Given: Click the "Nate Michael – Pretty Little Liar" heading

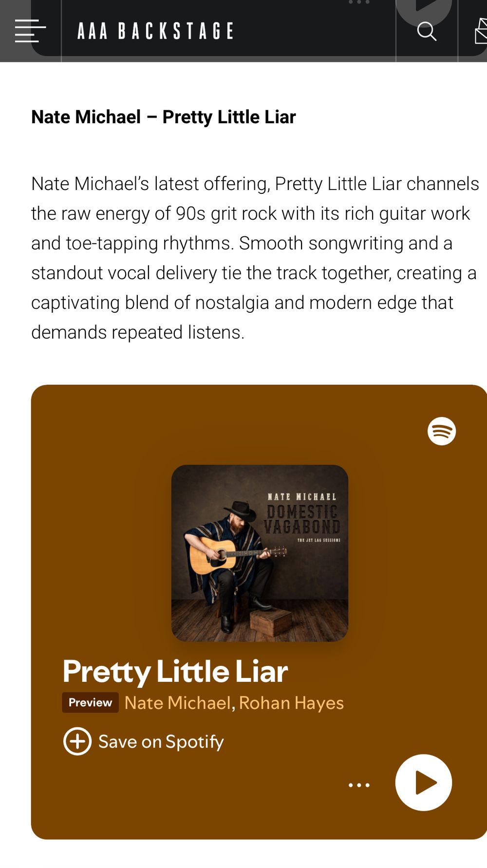Looking at the screenshot, I should 163,117.
